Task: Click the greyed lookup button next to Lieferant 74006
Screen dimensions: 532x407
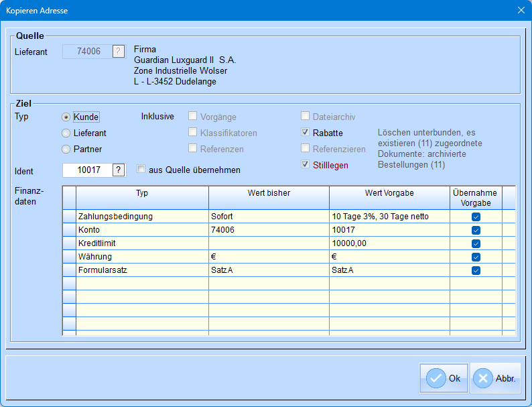Action: [118, 51]
